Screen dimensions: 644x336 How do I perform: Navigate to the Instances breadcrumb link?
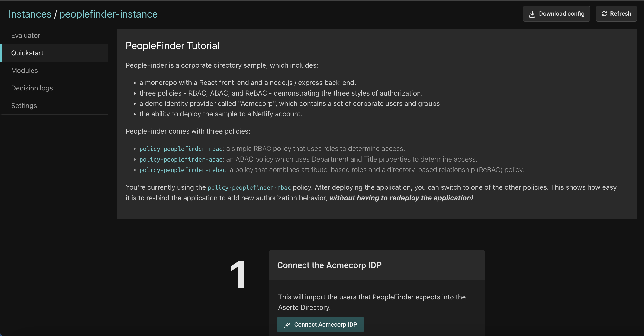click(30, 14)
